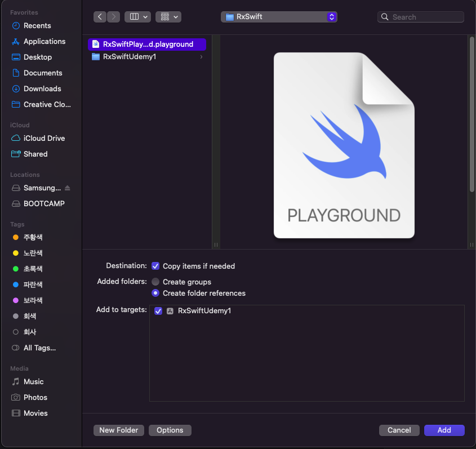Open the Creative Cloud folder in sidebar
Viewport: 476px width, 449px height.
(47, 105)
